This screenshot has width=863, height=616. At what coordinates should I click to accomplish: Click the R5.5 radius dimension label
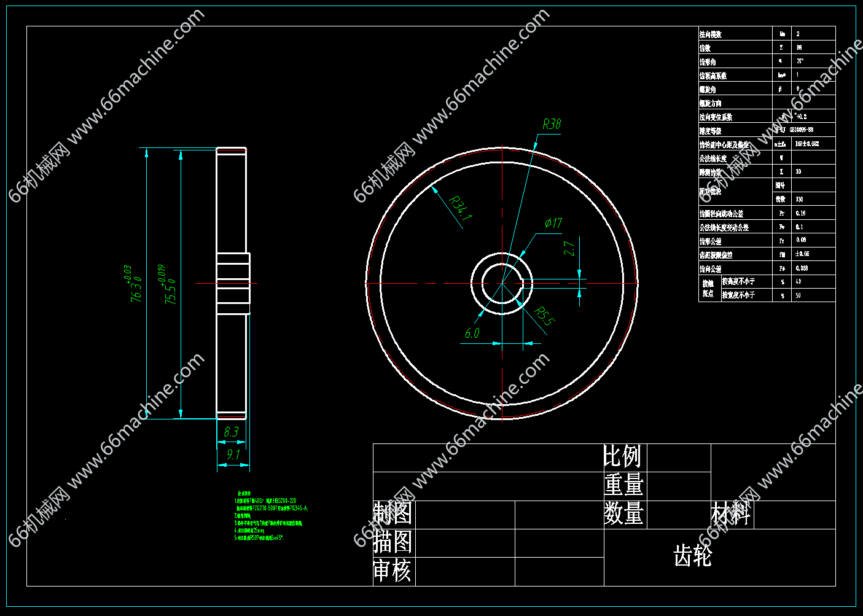pyautogui.click(x=544, y=316)
